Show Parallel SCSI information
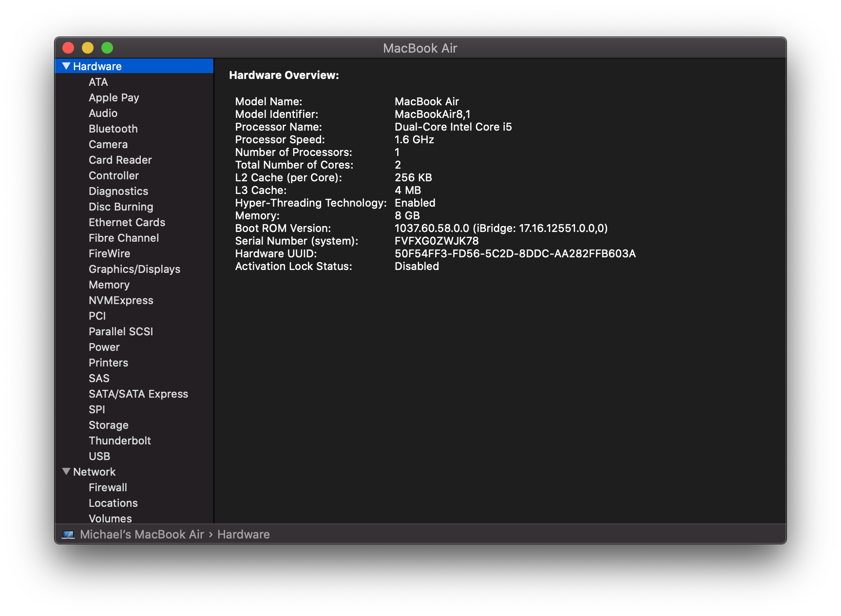This screenshot has height=616, width=841. (121, 331)
